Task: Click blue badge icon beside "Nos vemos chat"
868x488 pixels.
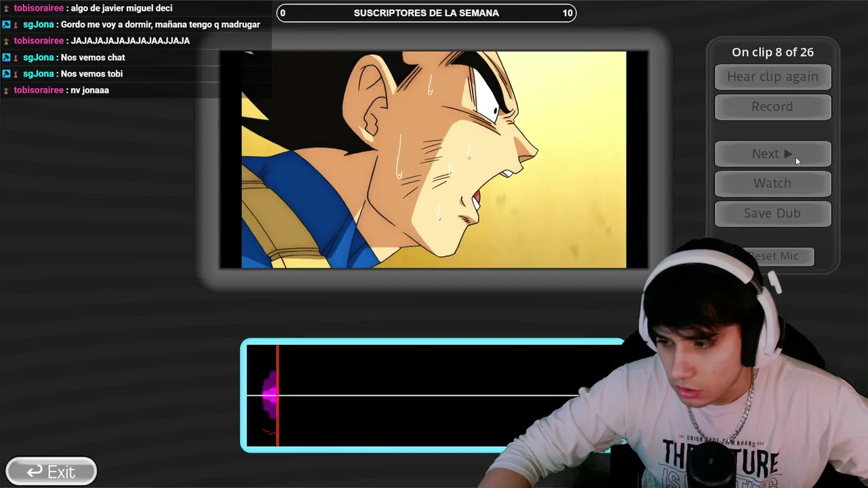Action: pos(6,58)
